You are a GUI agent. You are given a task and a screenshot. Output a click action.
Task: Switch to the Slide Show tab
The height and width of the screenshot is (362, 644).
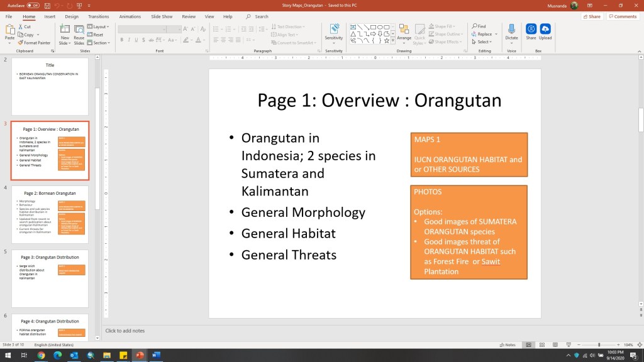coord(162,16)
